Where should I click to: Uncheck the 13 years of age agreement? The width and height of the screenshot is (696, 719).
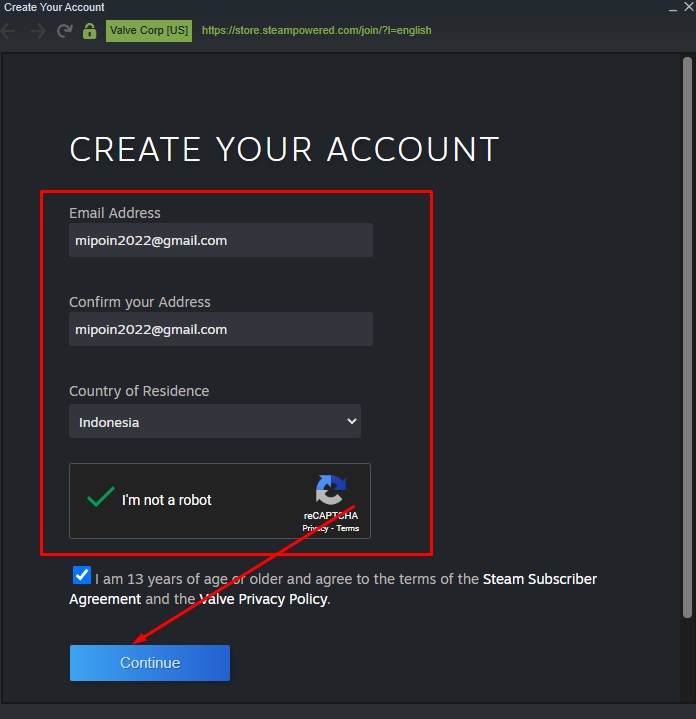point(81,576)
